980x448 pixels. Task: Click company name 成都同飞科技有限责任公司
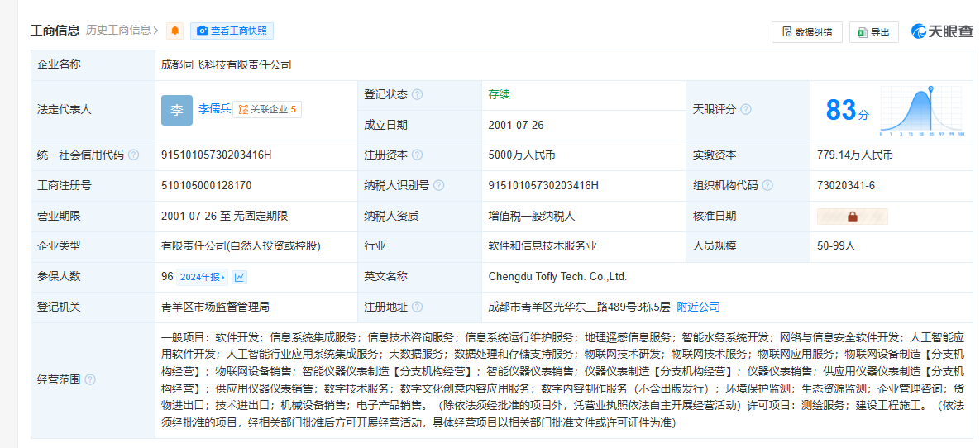tap(227, 64)
